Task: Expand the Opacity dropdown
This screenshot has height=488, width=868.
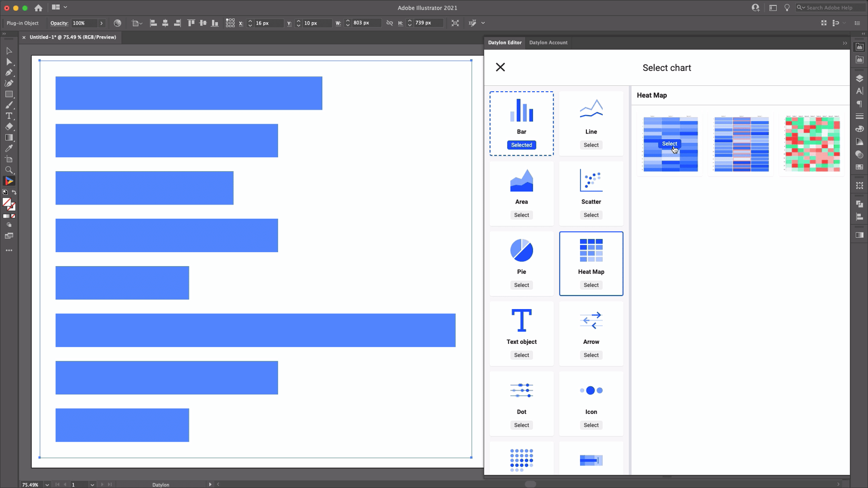Action: 102,23
